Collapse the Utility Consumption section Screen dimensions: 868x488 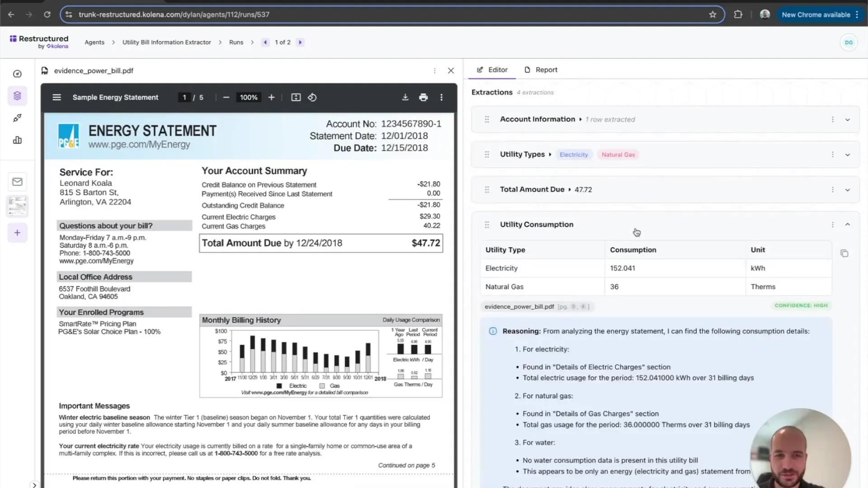pyautogui.click(x=847, y=225)
